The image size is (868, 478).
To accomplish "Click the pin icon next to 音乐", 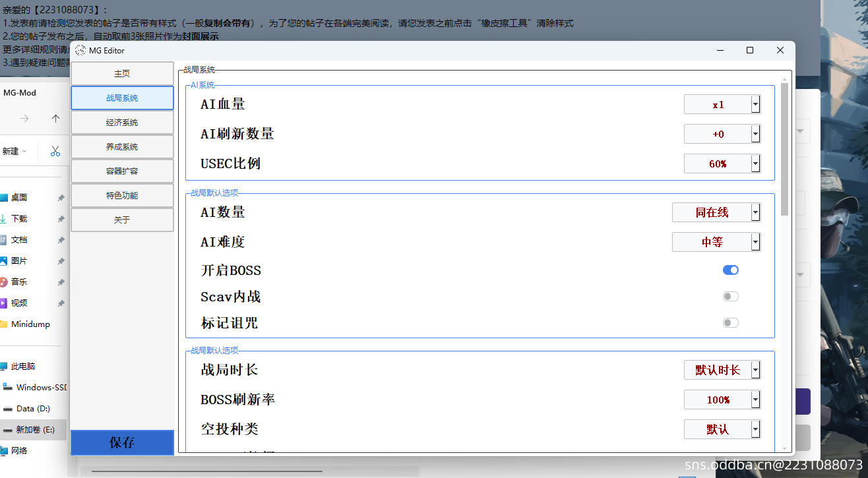I will pos(61,282).
